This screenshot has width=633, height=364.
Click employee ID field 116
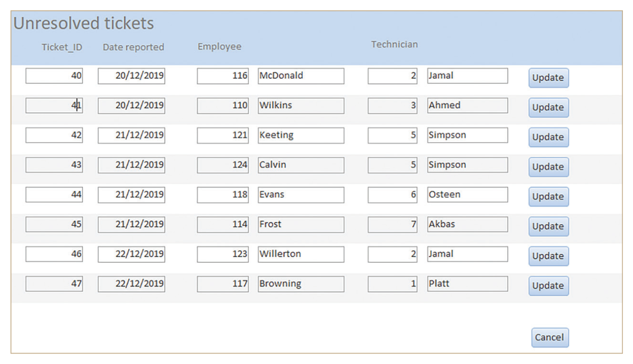pos(223,76)
